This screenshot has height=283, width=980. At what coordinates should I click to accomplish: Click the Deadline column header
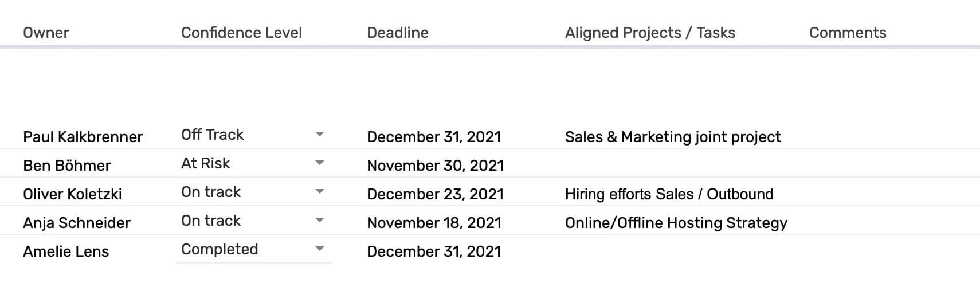[398, 33]
